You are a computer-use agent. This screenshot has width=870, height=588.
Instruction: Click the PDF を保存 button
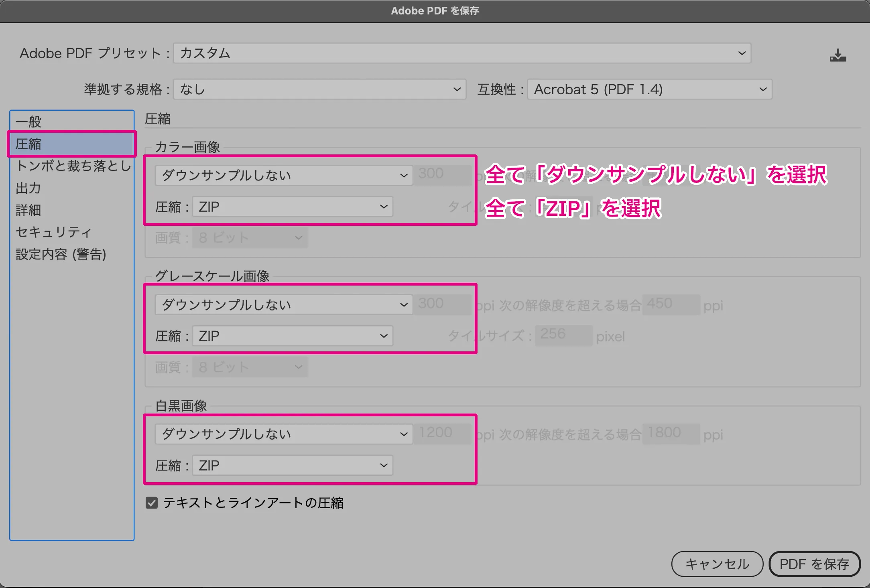tap(815, 564)
